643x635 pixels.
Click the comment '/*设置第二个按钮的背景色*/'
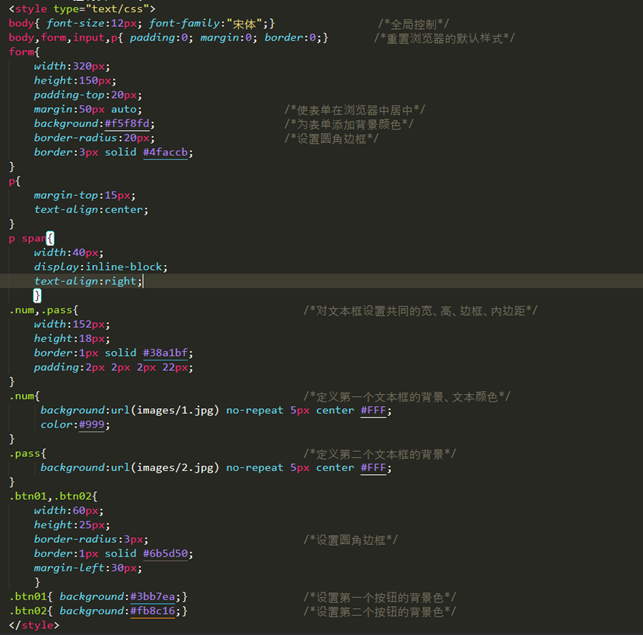click(x=380, y=612)
